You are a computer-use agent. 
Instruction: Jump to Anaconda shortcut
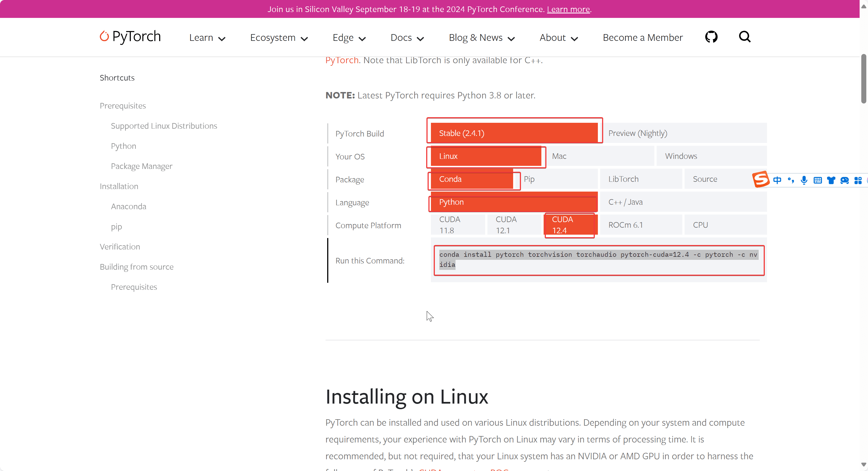tap(128, 206)
